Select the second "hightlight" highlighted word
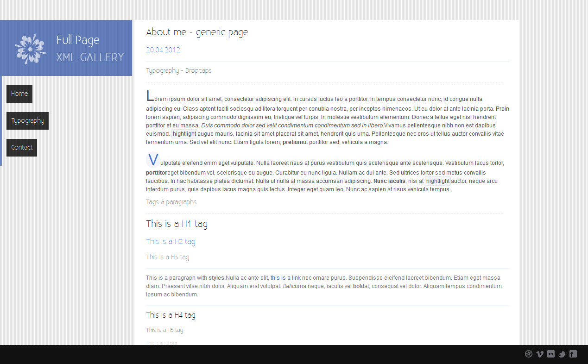This screenshot has width=588, height=364. pyautogui.click(x=437, y=181)
